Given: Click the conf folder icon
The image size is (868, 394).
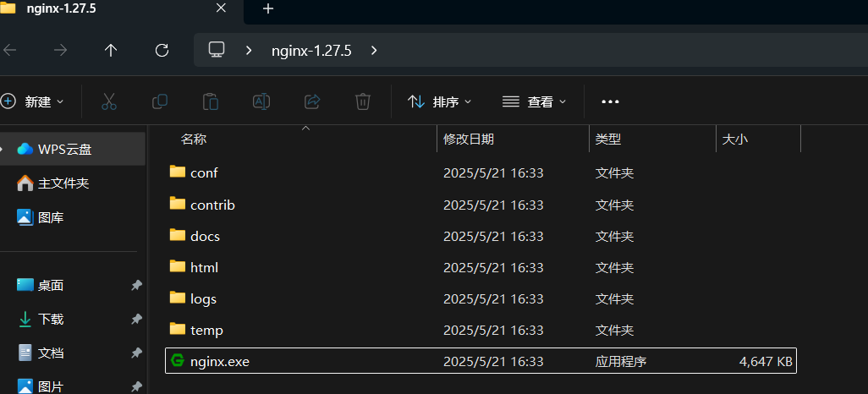Looking at the screenshot, I should coord(178,172).
